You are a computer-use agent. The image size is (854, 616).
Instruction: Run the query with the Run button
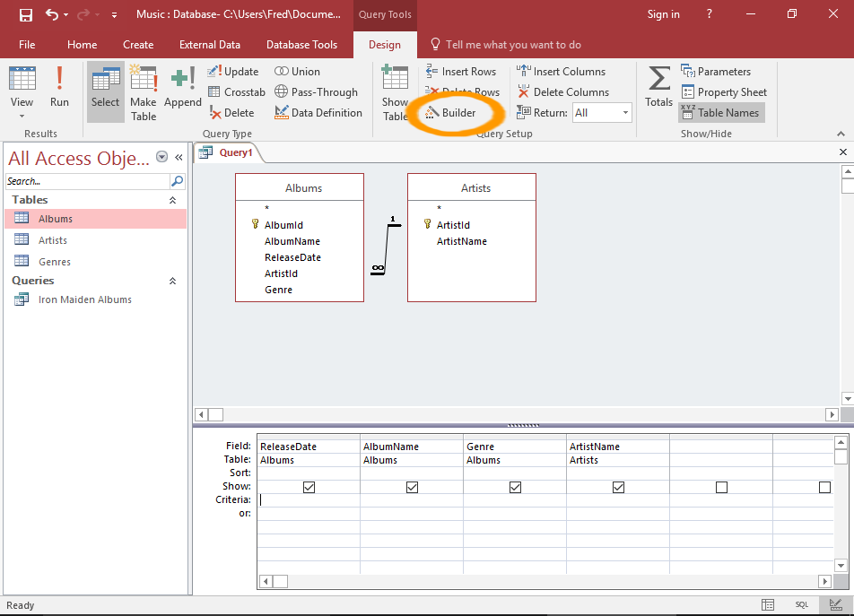(59, 87)
